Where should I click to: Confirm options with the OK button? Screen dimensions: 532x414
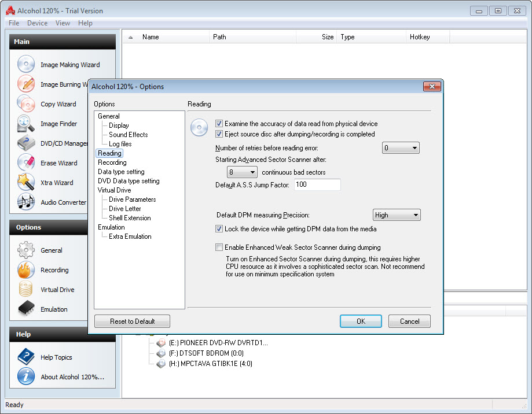[361, 321]
